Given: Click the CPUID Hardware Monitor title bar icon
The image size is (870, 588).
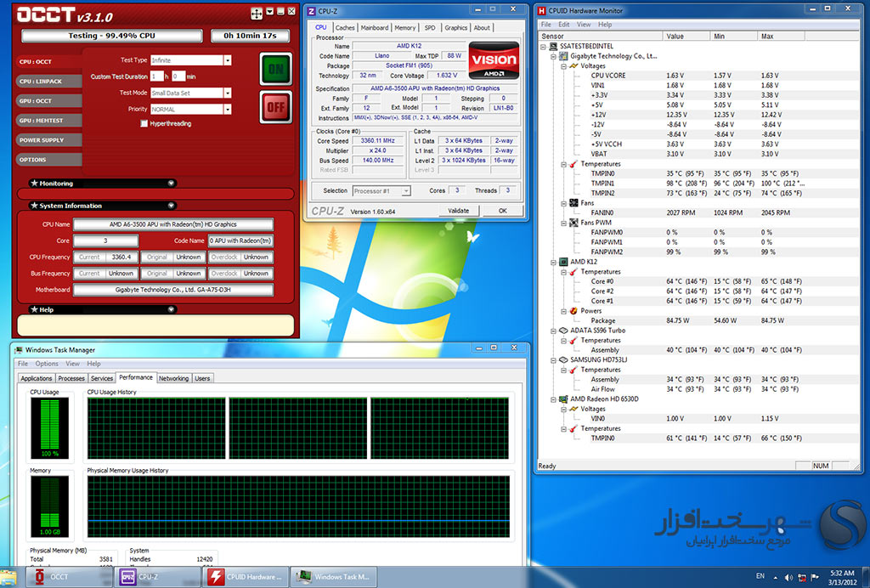Looking at the screenshot, I should [542, 10].
